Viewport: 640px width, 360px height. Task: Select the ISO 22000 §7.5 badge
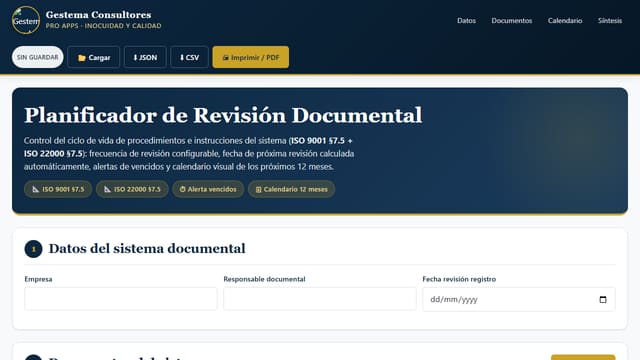(132, 189)
